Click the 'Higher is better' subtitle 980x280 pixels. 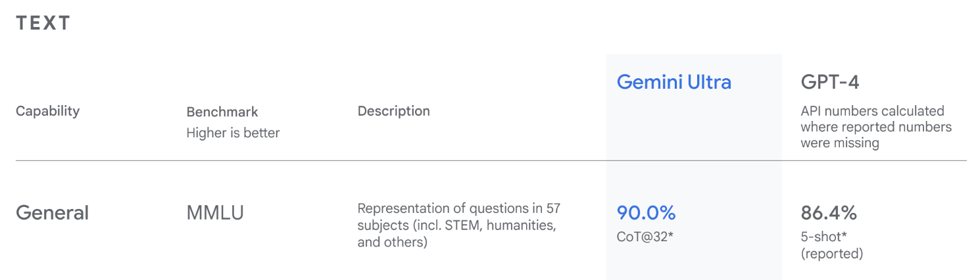coord(233,133)
